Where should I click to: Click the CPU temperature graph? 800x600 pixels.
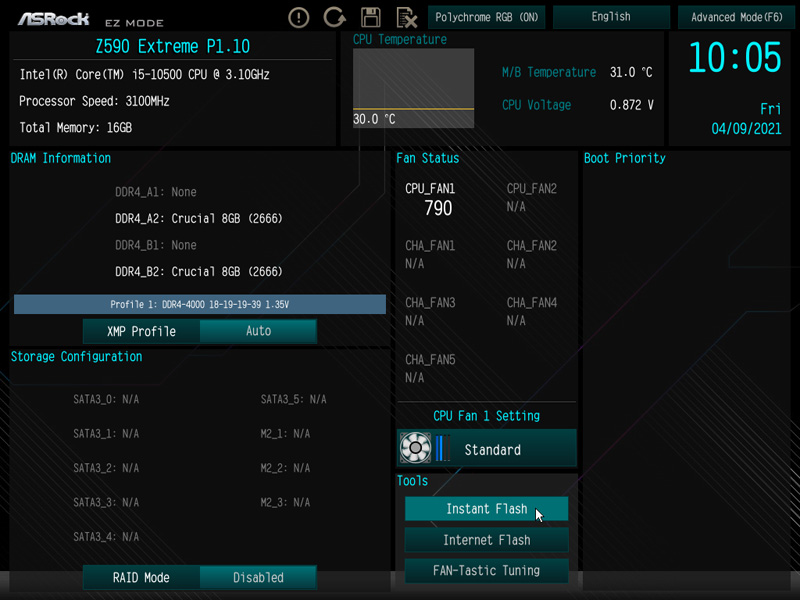pyautogui.click(x=413, y=88)
